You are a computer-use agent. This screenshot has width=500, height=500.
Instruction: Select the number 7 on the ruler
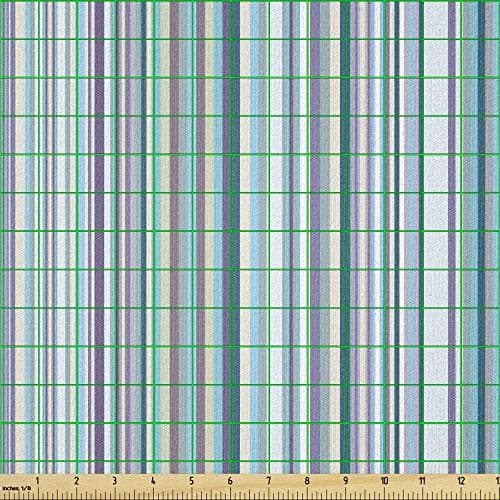coord(268,481)
